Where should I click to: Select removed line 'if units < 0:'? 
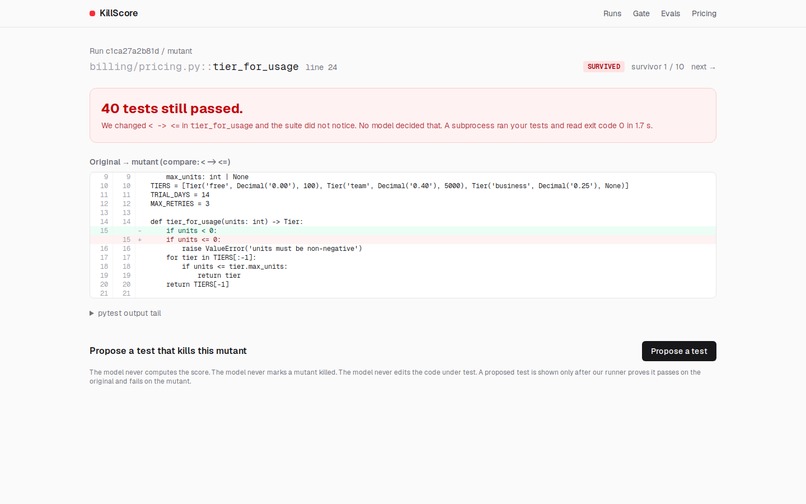(402, 231)
